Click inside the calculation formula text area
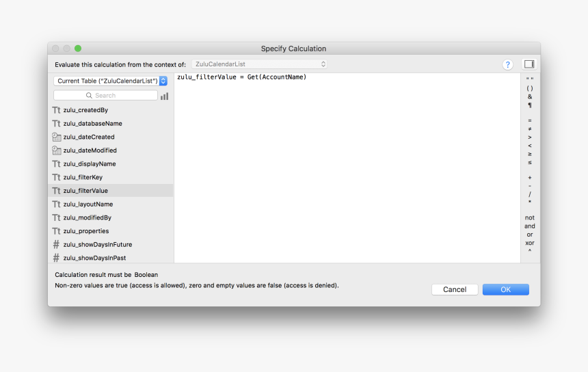The width and height of the screenshot is (588, 372). point(347,169)
